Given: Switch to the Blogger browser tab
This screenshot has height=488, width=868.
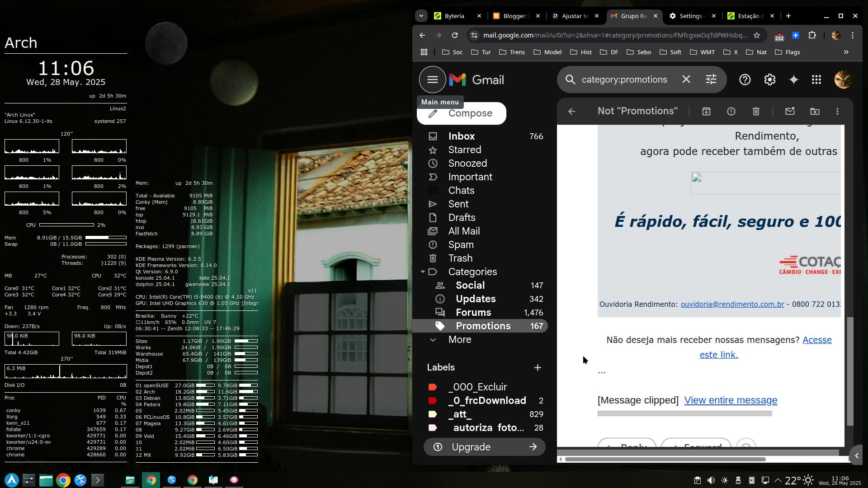Looking at the screenshot, I should click(x=515, y=16).
